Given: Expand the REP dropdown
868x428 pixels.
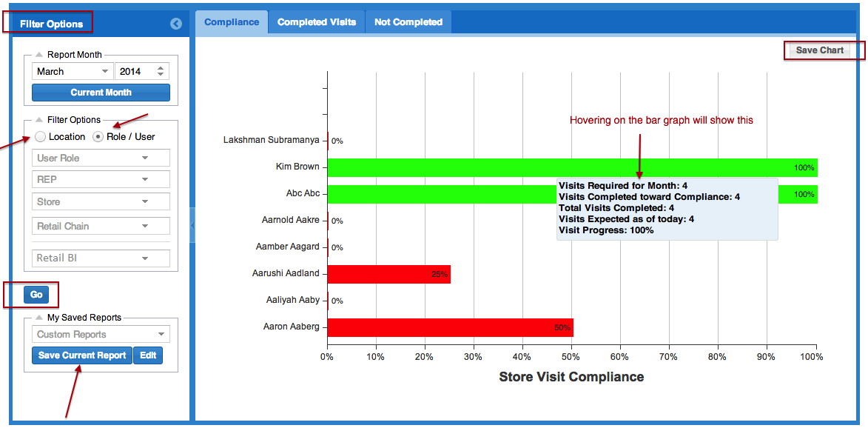Looking at the screenshot, I should point(101,179).
